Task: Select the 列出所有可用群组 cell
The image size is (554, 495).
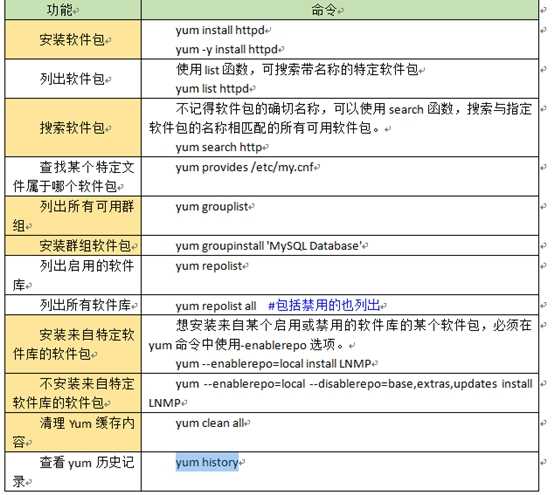Action: (x=73, y=216)
